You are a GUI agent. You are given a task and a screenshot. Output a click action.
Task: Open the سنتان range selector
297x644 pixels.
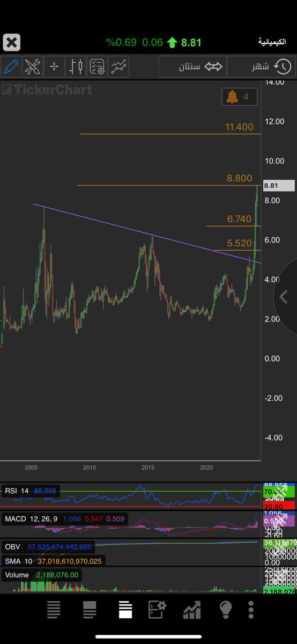(192, 67)
